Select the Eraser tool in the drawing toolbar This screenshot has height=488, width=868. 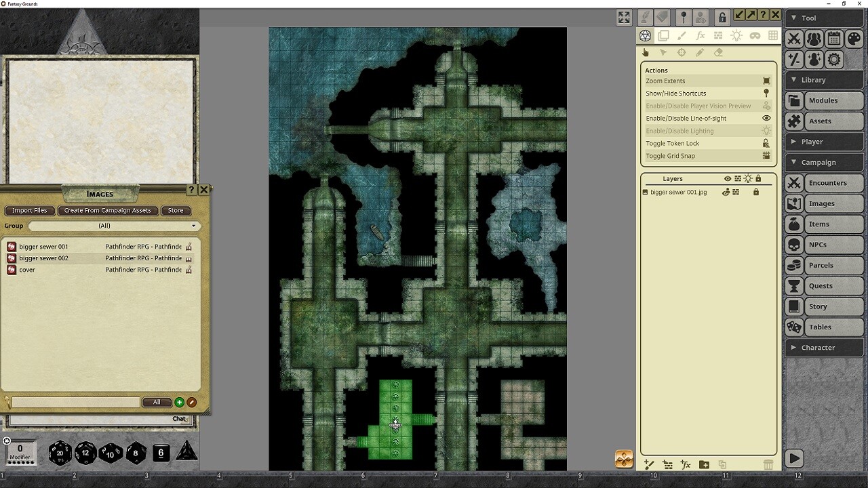pos(717,52)
